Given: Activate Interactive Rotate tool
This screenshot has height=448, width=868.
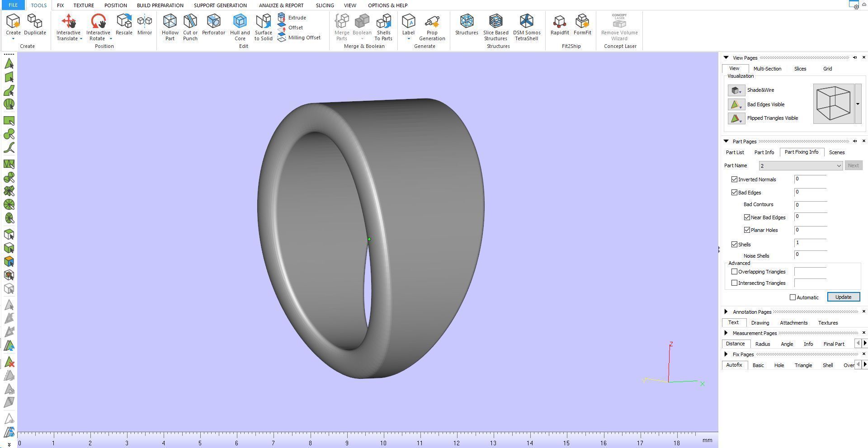Looking at the screenshot, I should click(x=98, y=24).
